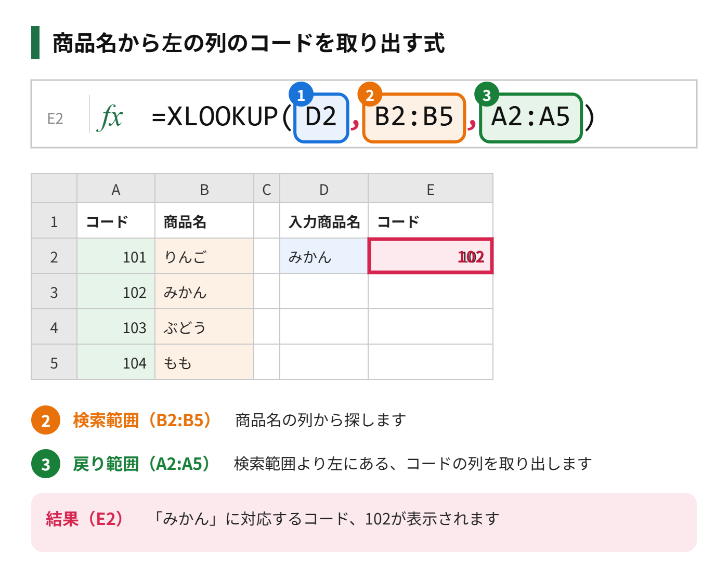Screen dimensions: 728x578
Task: Select column C header
Action: coord(267,189)
